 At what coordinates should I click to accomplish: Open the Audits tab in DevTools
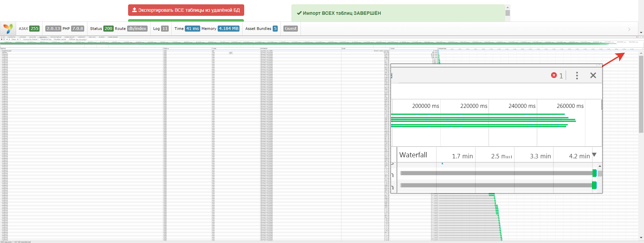pyautogui.click(x=102, y=37)
